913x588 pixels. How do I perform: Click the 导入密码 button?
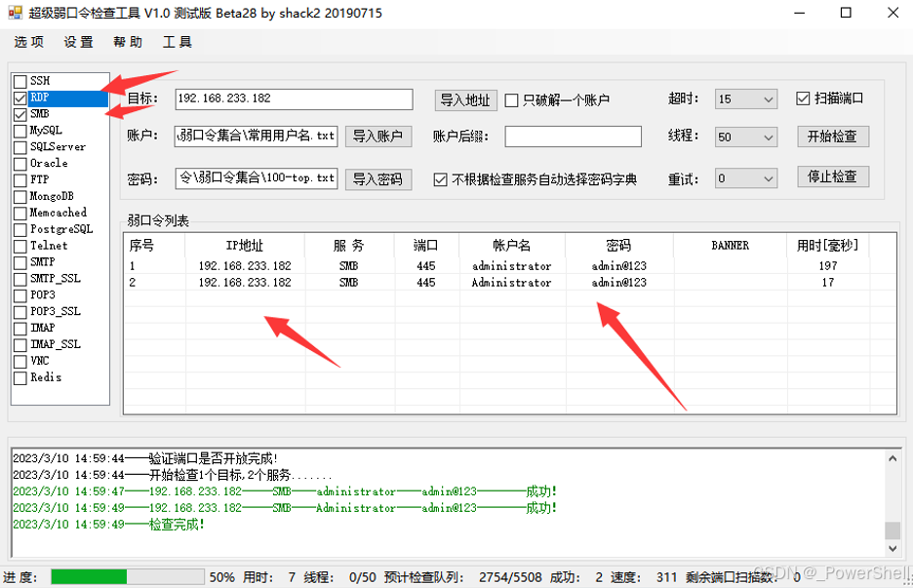click(x=377, y=179)
